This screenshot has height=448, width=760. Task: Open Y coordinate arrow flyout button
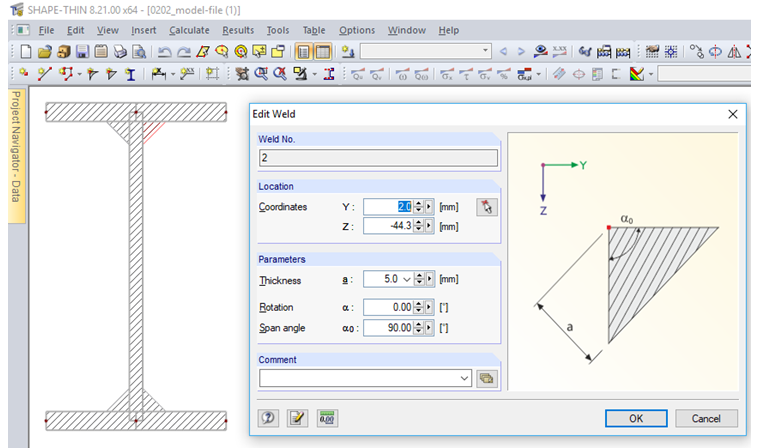pos(428,207)
